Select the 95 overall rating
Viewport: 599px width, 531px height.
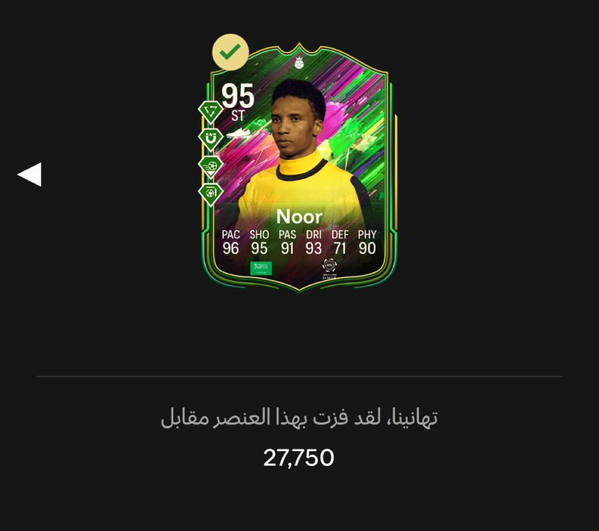[238, 96]
